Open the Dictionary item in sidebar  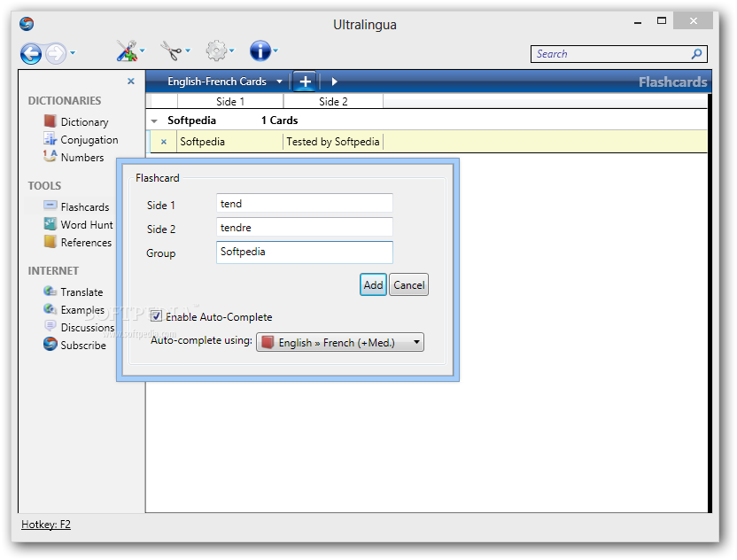pyautogui.click(x=76, y=121)
